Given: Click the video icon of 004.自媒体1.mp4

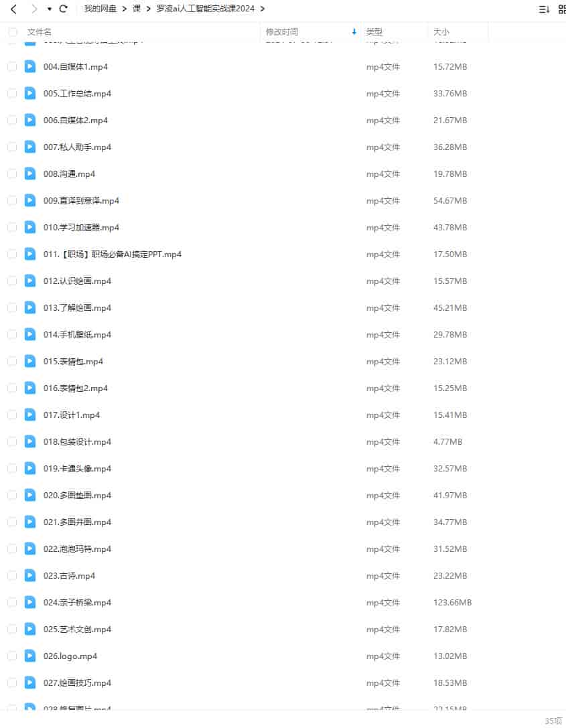Looking at the screenshot, I should pyautogui.click(x=29, y=66).
